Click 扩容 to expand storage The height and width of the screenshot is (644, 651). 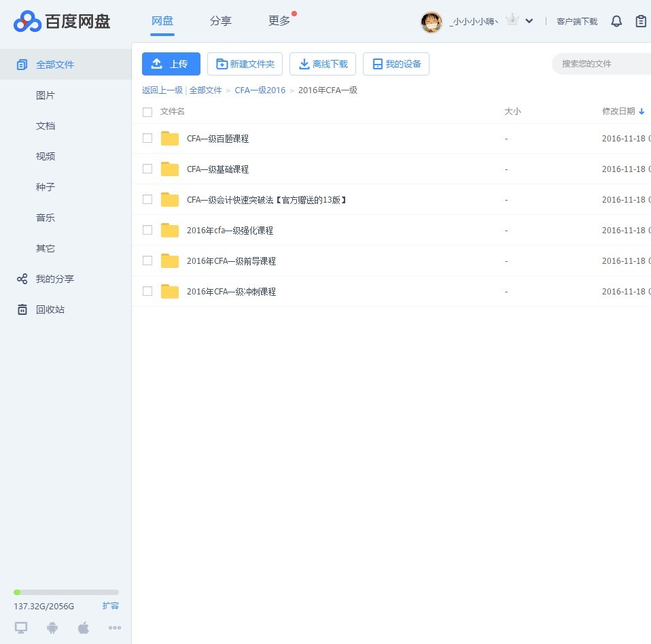[x=111, y=606]
